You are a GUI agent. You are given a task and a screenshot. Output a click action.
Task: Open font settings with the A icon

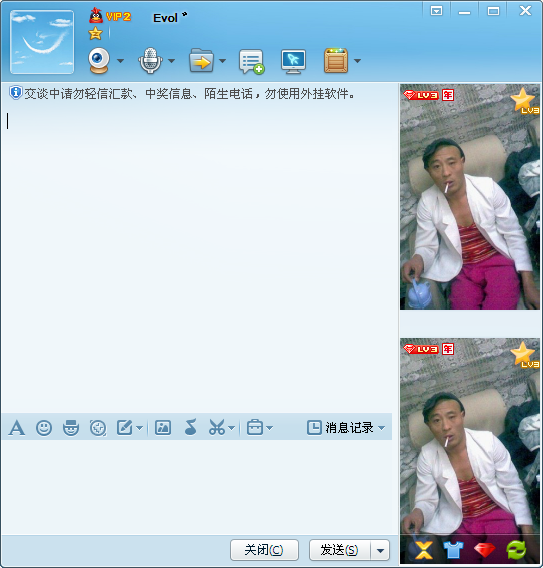[17, 428]
